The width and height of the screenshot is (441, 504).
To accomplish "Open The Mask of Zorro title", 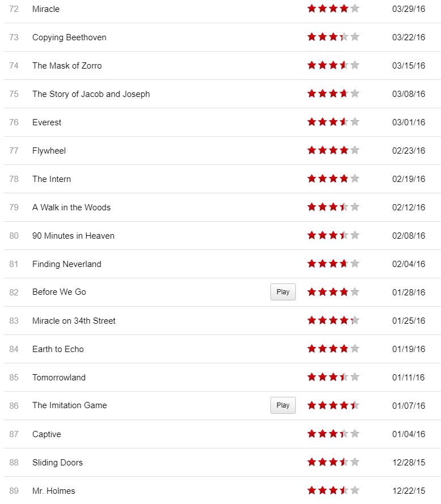I will click(x=67, y=66).
